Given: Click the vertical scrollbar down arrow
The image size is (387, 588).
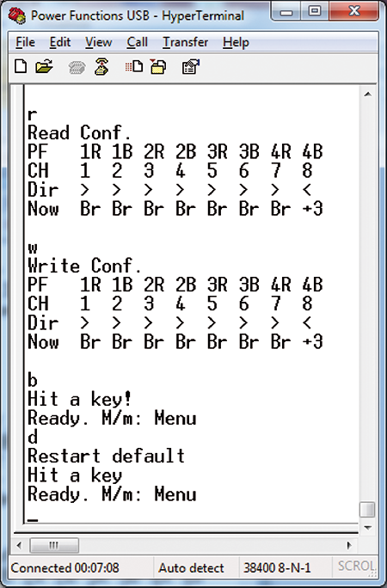Looking at the screenshot, I should click(367, 528).
